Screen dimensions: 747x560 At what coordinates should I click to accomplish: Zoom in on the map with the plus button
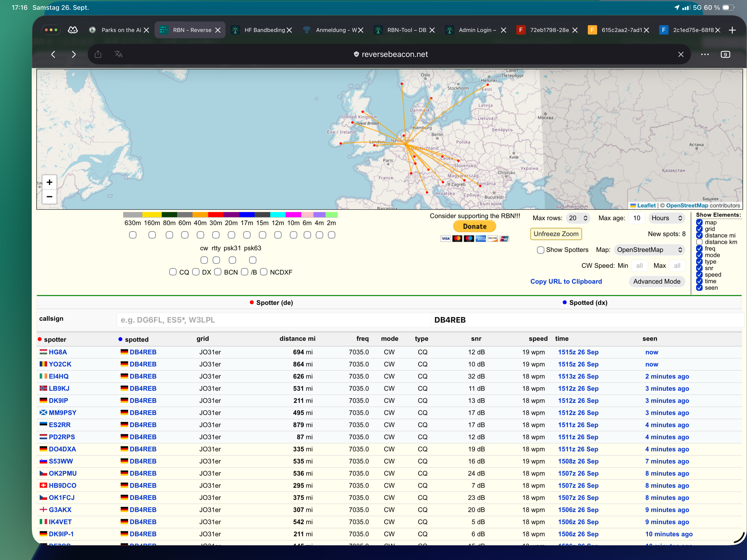pos(50,182)
